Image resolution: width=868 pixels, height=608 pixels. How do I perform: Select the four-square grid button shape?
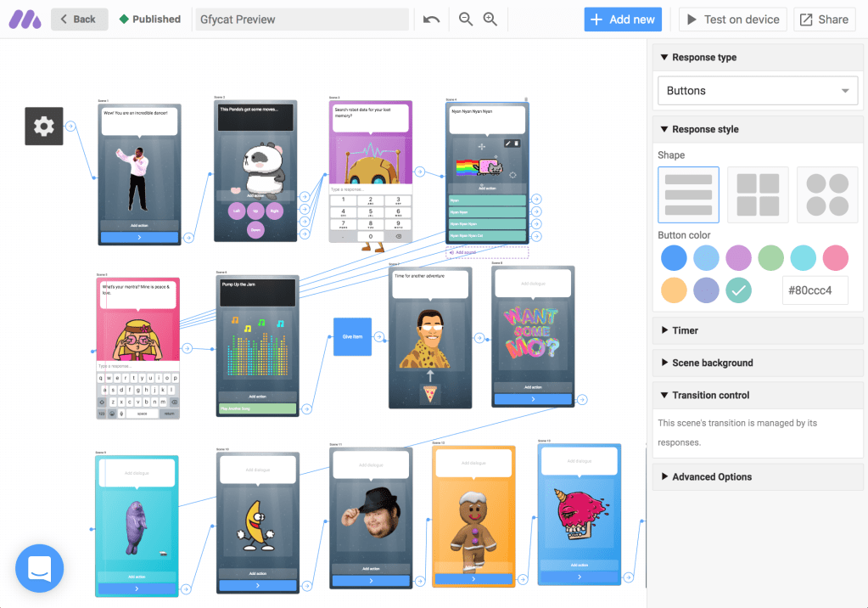click(758, 194)
